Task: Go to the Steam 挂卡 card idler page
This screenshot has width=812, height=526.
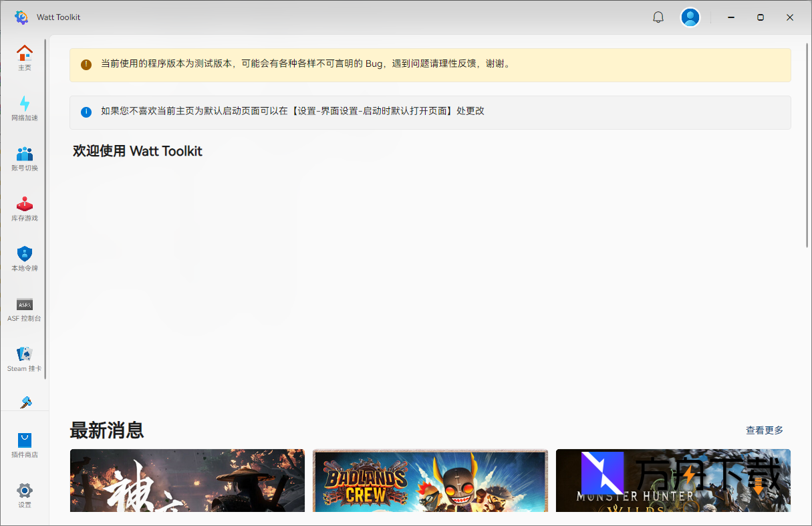Action: [x=25, y=358]
